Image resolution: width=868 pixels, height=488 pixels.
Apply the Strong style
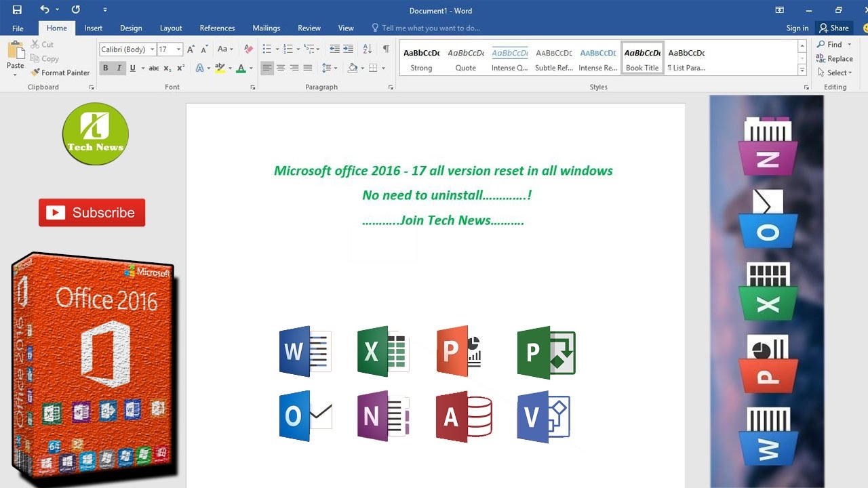[421, 59]
